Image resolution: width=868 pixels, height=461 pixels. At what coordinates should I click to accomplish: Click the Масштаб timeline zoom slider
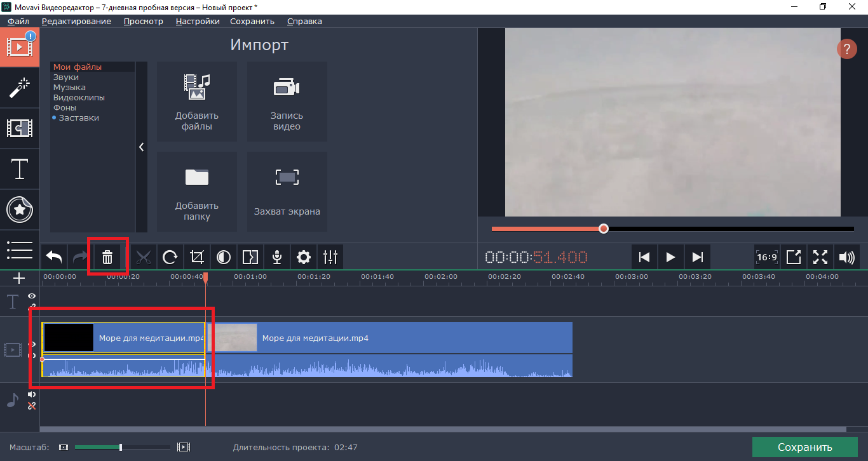coord(121,447)
